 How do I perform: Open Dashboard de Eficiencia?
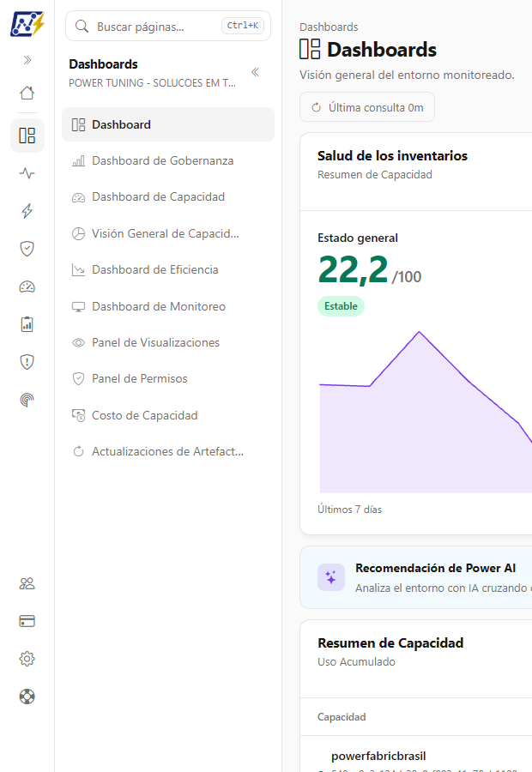click(x=168, y=270)
